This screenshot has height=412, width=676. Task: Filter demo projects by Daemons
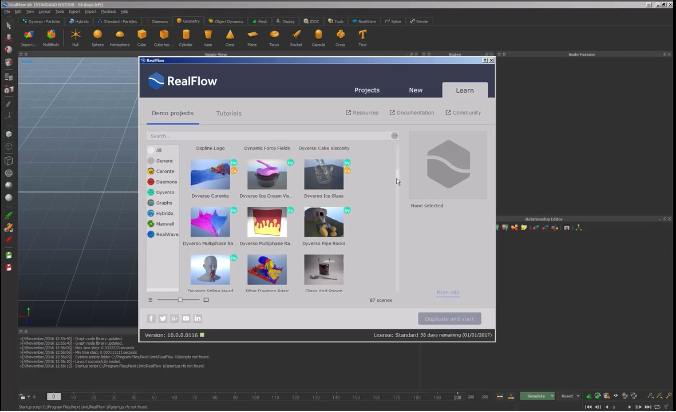(162, 182)
